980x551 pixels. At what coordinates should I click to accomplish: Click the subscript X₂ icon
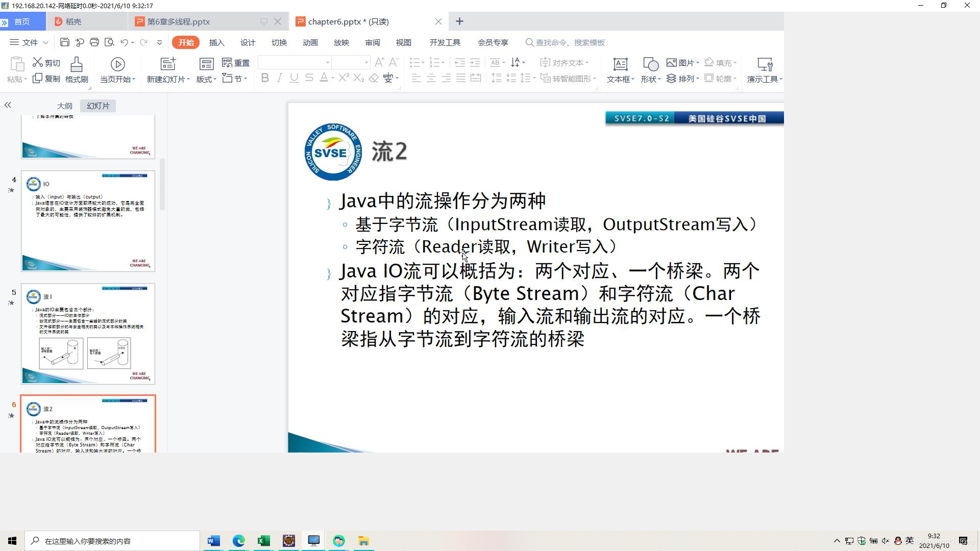pos(359,78)
